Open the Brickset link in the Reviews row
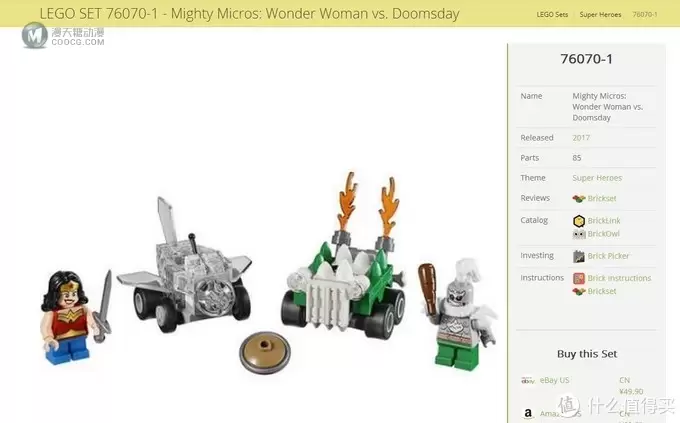This screenshot has width=680, height=423. click(602, 198)
